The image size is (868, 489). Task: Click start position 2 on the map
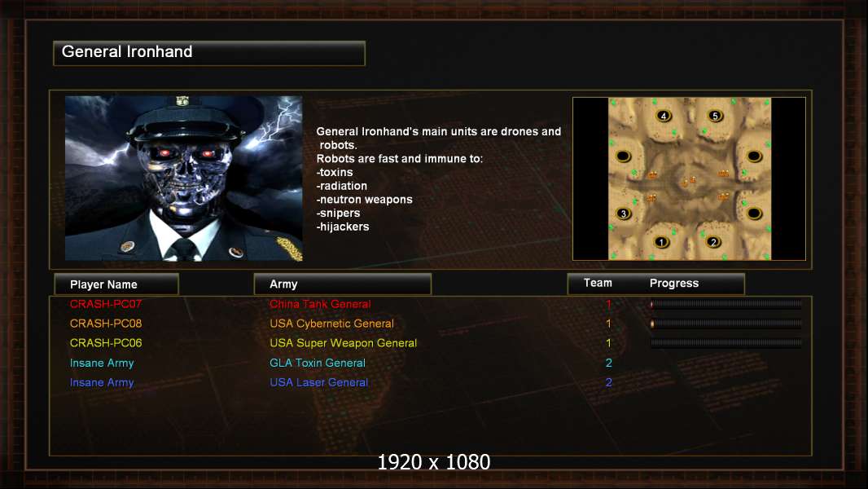coord(713,241)
